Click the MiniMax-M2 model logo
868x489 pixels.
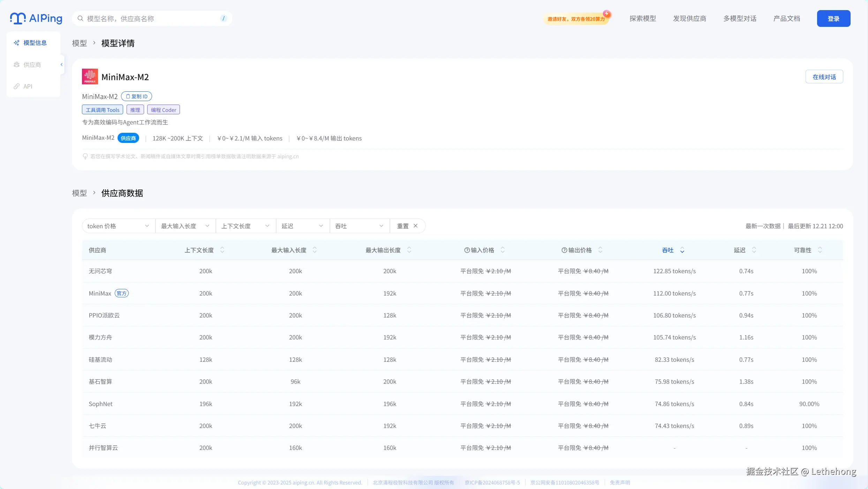click(x=90, y=77)
